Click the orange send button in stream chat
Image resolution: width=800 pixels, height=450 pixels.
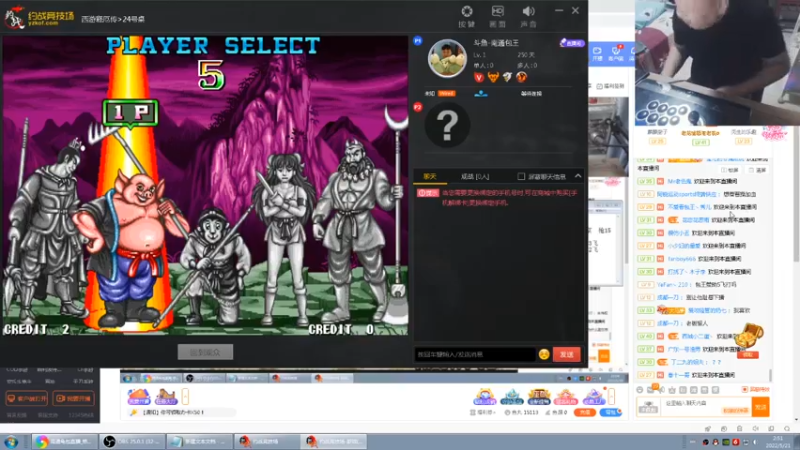coord(760,407)
